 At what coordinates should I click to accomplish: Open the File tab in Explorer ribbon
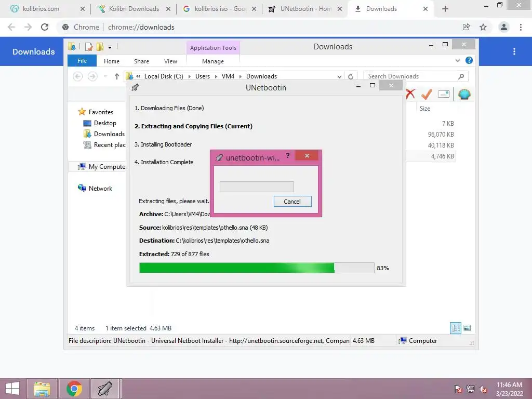coord(82,61)
